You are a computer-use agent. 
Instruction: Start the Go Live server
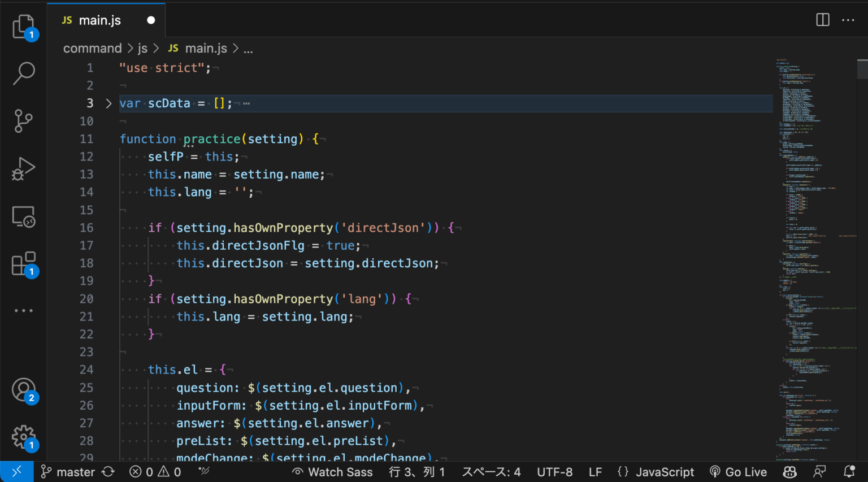coord(738,471)
